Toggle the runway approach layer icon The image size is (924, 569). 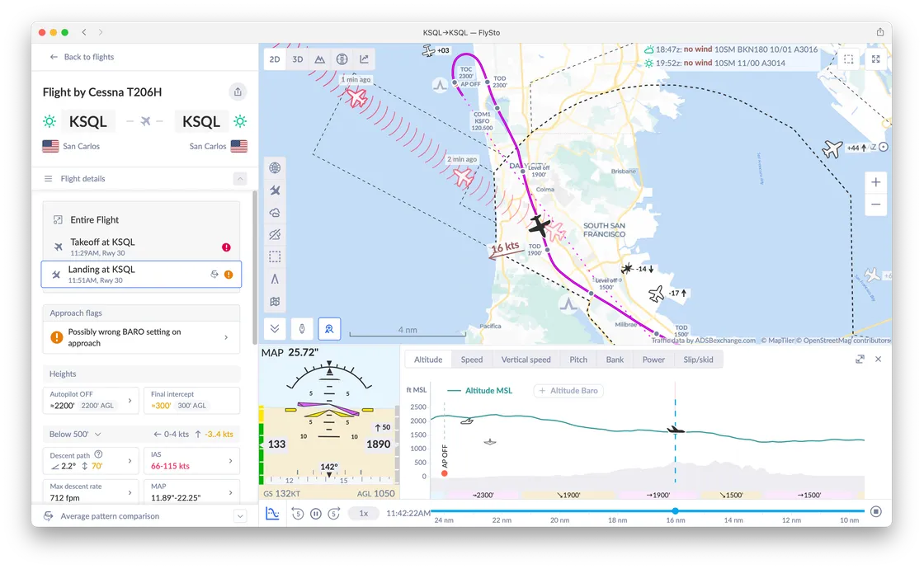275,280
